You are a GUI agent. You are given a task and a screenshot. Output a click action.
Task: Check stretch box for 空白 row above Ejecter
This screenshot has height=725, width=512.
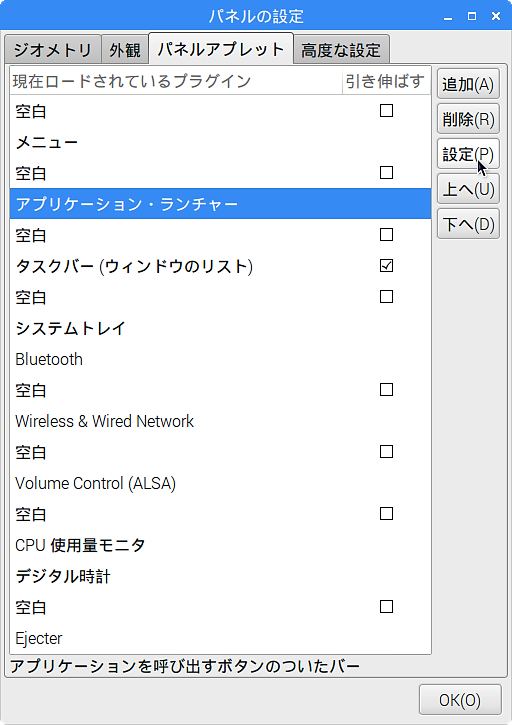(386, 606)
